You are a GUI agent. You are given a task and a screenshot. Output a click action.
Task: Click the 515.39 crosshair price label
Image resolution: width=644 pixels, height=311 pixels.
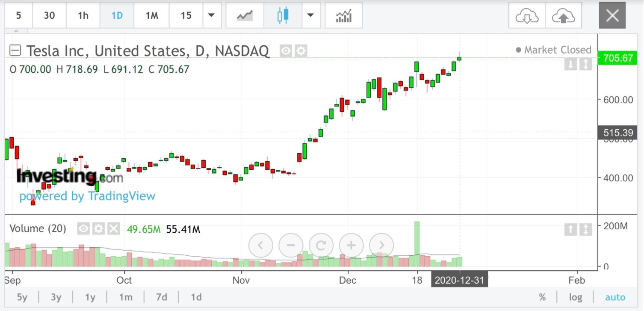point(618,133)
